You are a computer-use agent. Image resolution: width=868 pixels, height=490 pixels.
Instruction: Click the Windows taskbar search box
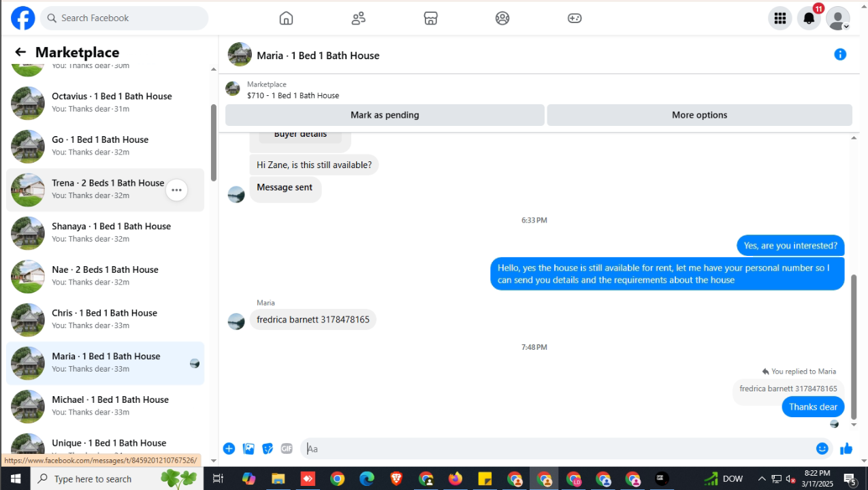[117, 479]
